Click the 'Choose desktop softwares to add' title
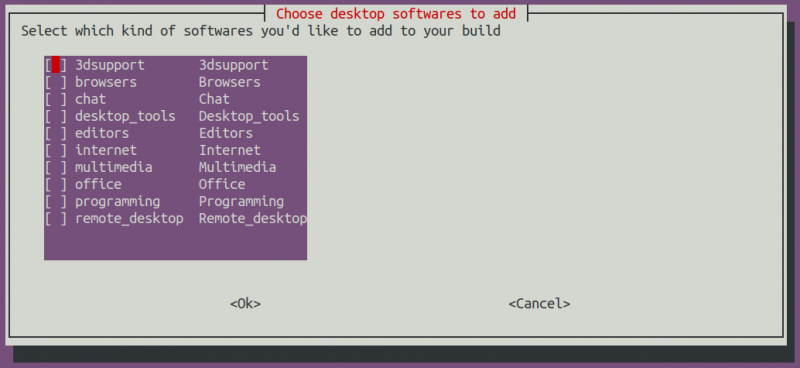The image size is (800, 368). click(396, 13)
